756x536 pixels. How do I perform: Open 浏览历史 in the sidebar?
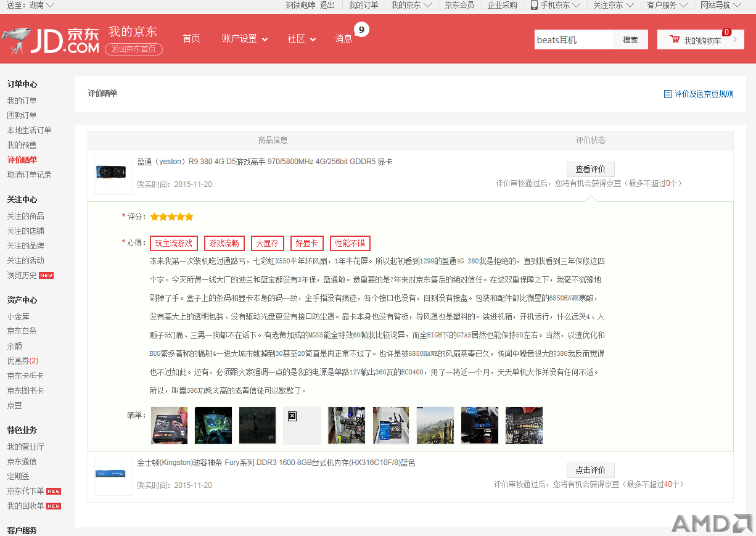pyautogui.click(x=22, y=275)
